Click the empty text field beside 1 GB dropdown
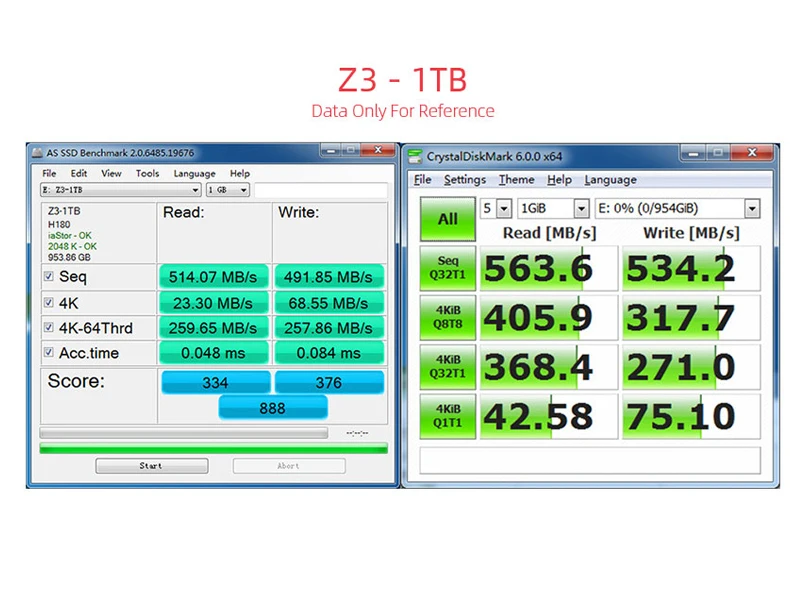This screenshot has width=790, height=589. pos(321,190)
